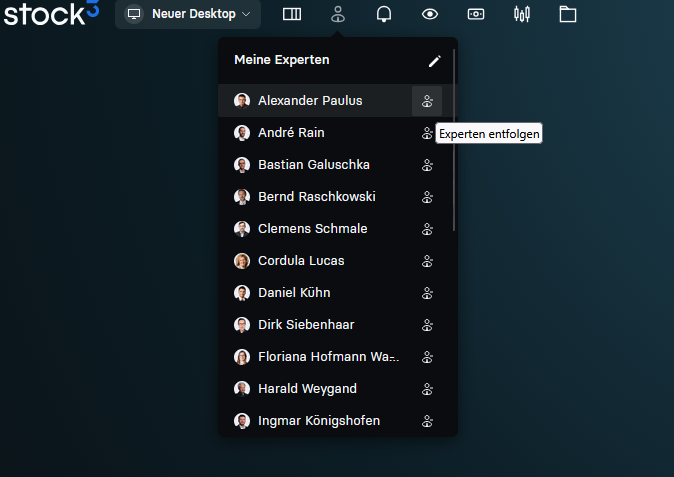674x477 pixels.
Task: Open the notifications bell icon
Action: pos(384,14)
